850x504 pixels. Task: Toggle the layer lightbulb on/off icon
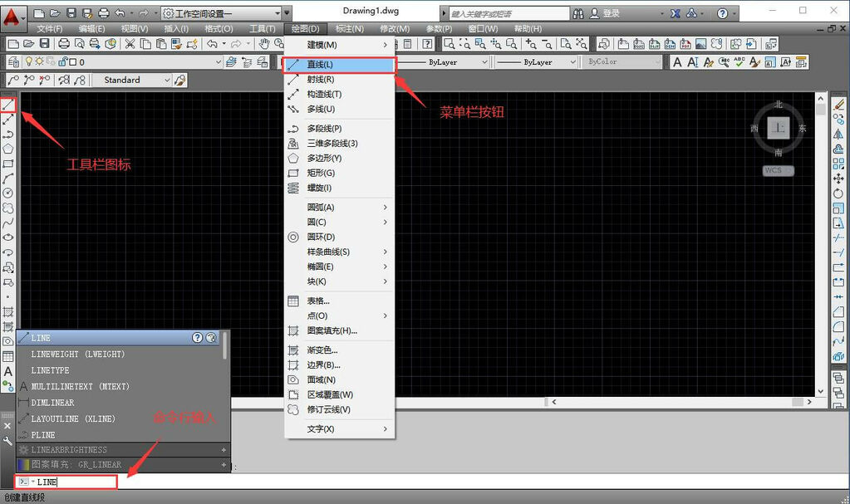click(x=27, y=62)
